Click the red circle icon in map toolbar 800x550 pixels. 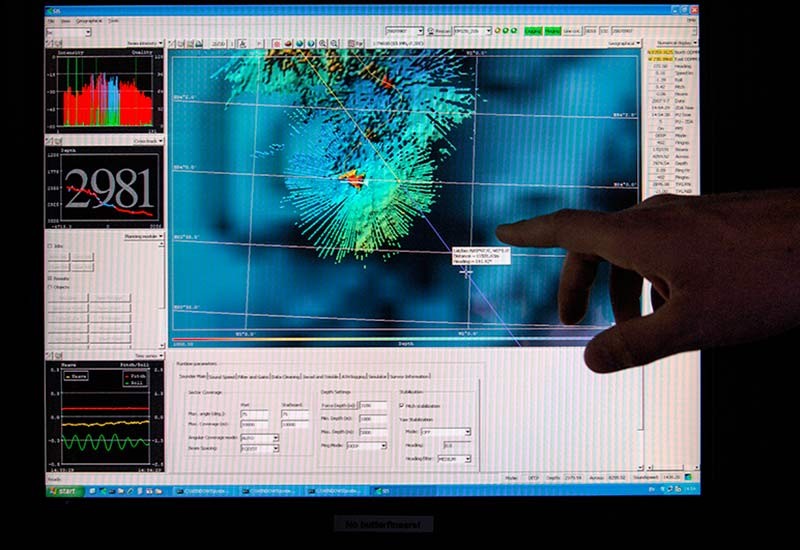pyautogui.click(x=275, y=44)
